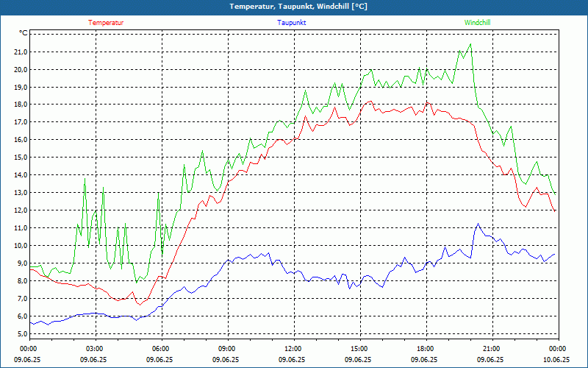Click the 21,0 y-axis value

[21, 52]
